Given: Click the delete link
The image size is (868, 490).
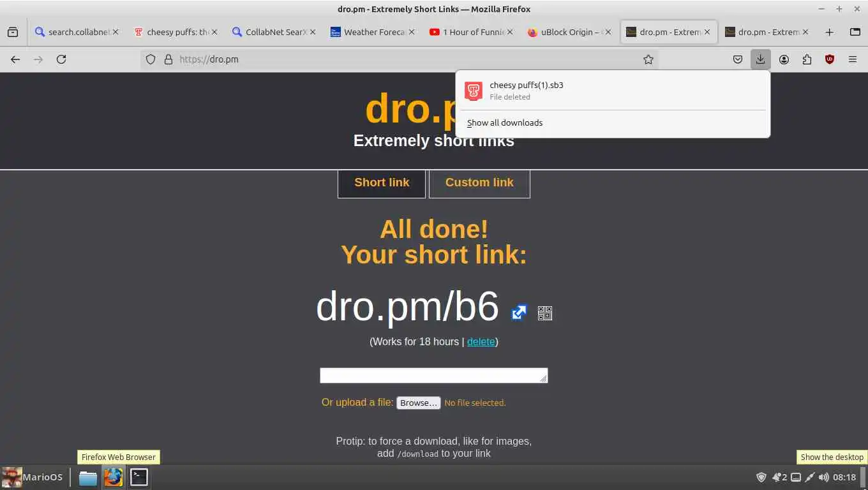Looking at the screenshot, I should [481, 342].
